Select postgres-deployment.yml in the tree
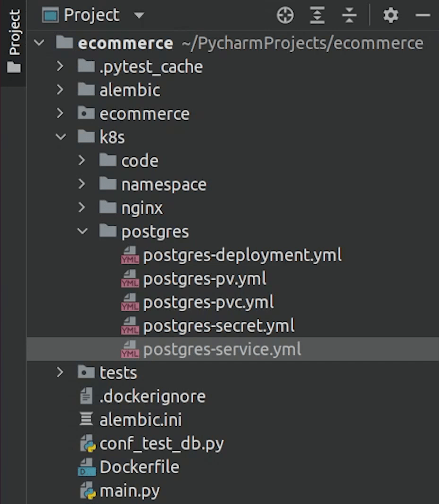Image resolution: width=439 pixels, height=504 pixels. (242, 255)
